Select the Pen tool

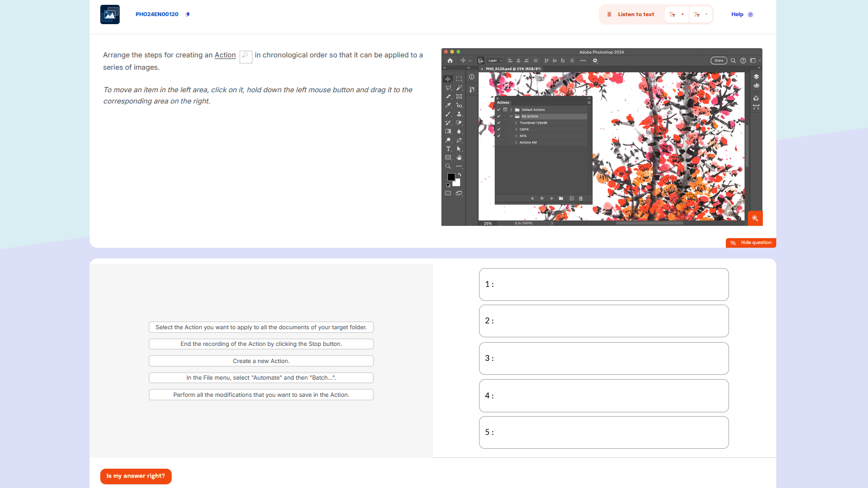click(x=459, y=140)
